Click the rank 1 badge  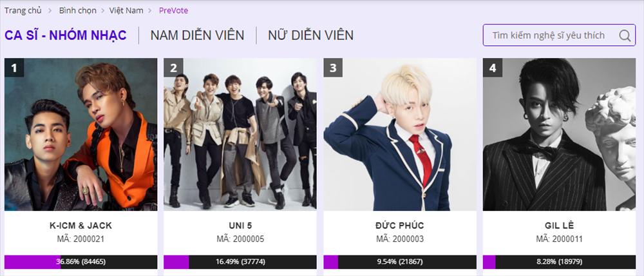[14, 68]
